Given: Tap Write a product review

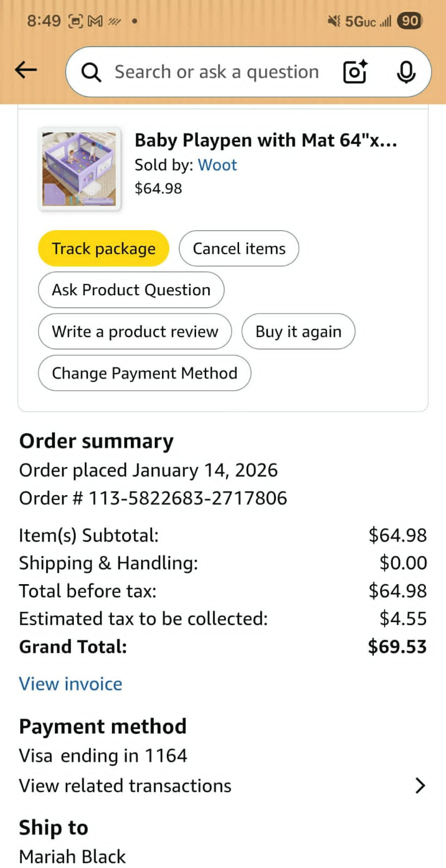Looking at the screenshot, I should coord(135,332).
